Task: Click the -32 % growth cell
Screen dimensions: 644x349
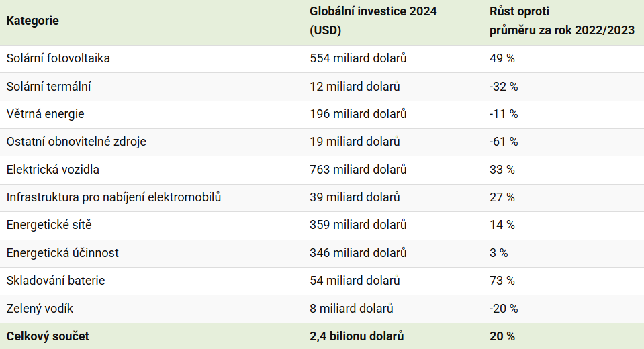Action: pos(504,87)
